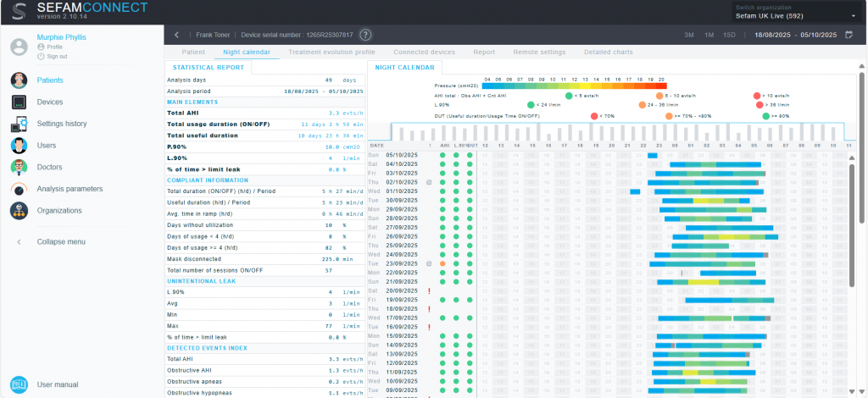Open the Devices section icon
The height and width of the screenshot is (398, 868).
pyautogui.click(x=19, y=102)
